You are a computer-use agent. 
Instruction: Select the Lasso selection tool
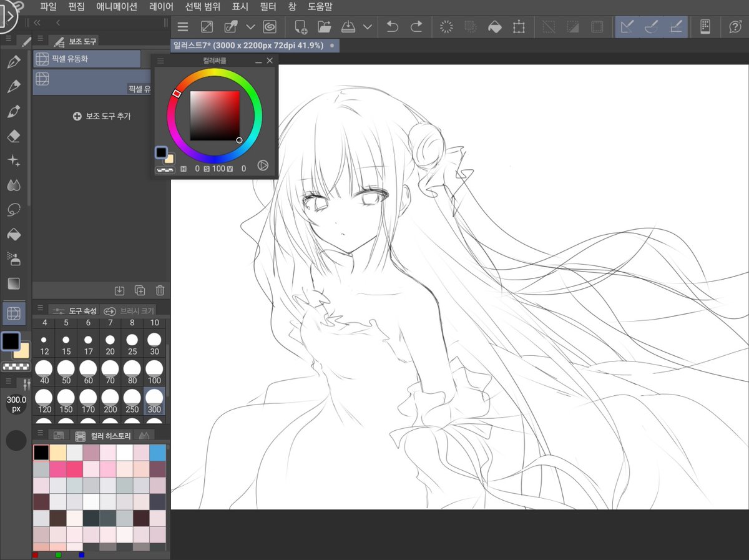[14, 210]
